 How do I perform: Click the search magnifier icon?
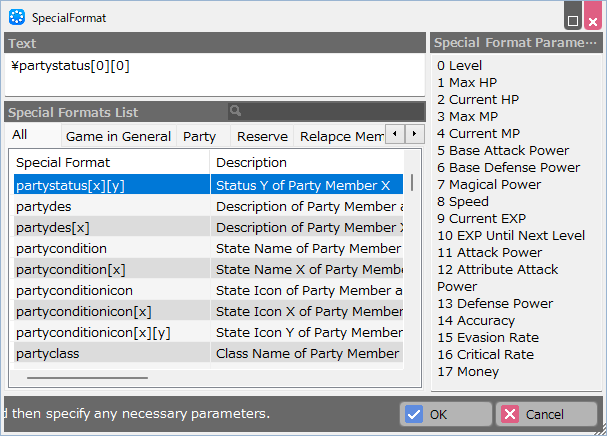[x=236, y=112]
